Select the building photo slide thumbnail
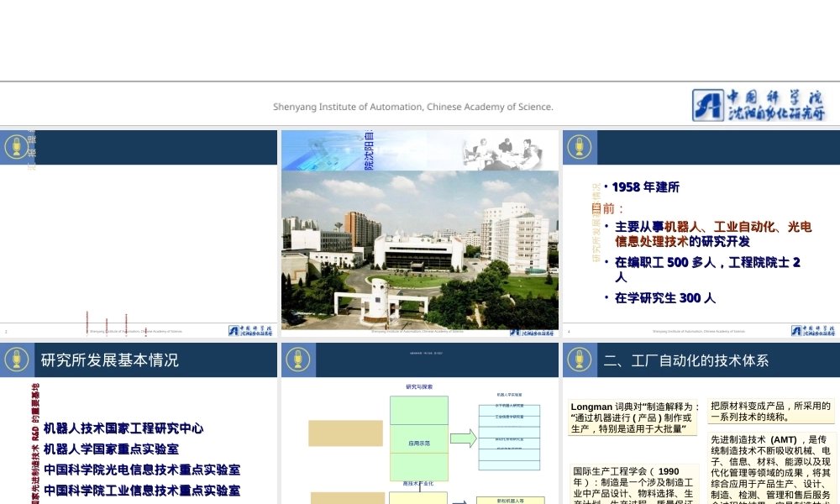The width and height of the screenshot is (840, 504). coord(420,234)
